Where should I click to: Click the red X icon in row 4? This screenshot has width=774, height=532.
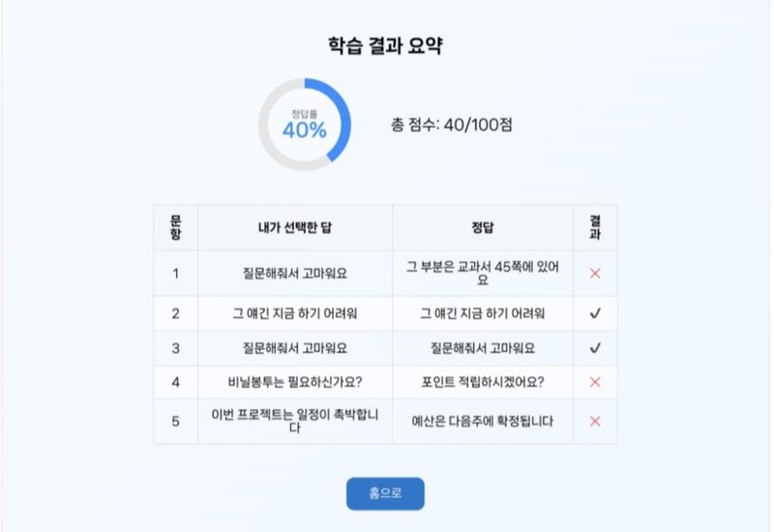click(x=595, y=382)
